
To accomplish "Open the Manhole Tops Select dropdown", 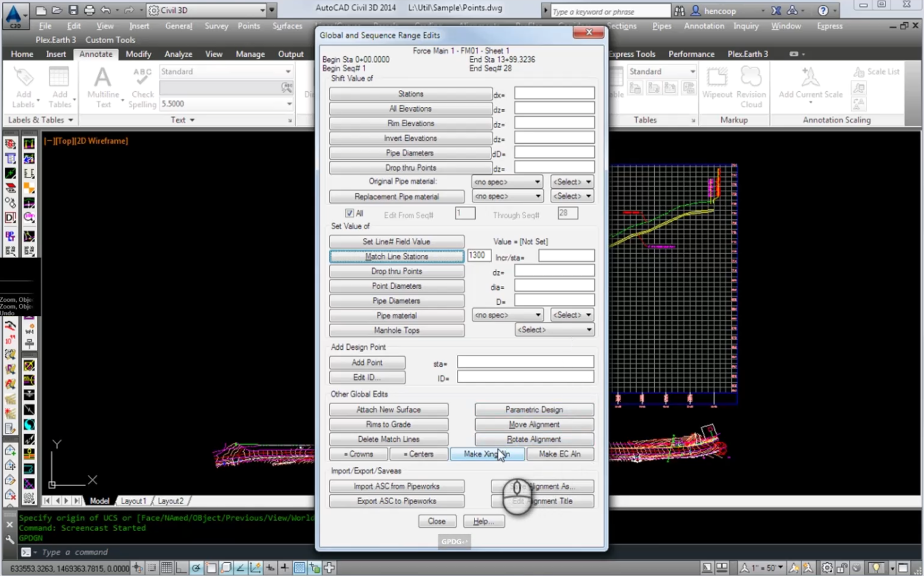I will click(x=554, y=330).
